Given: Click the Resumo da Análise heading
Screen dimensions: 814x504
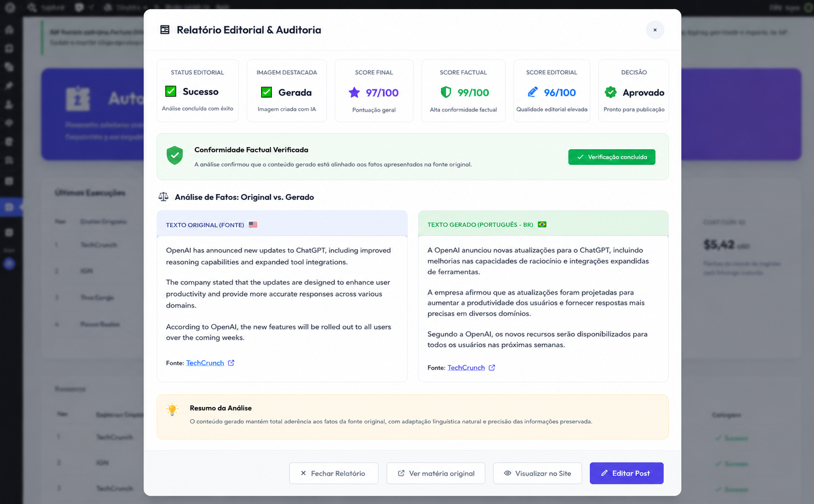Looking at the screenshot, I should pos(221,408).
